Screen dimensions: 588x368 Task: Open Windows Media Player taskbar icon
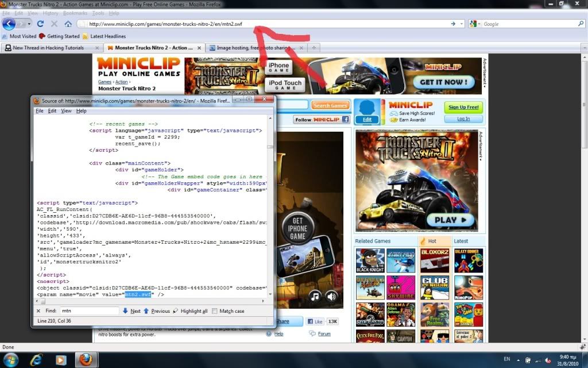tap(61, 360)
